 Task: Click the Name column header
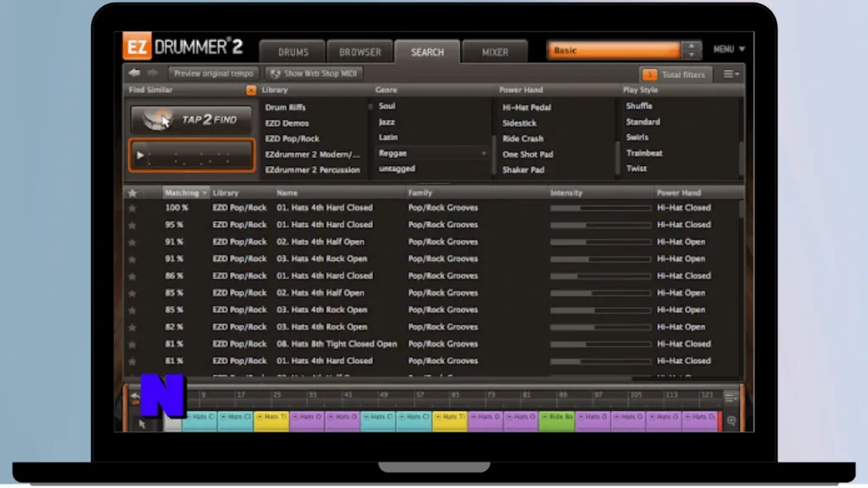click(x=287, y=193)
